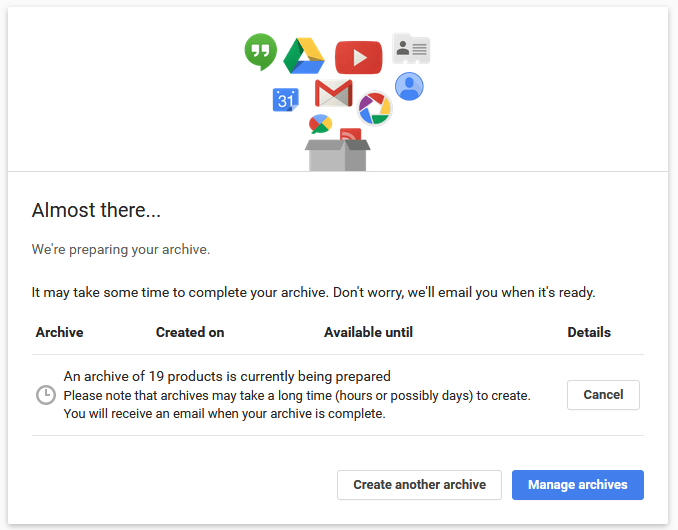
Task: Click the Available until column header
Action: pyautogui.click(x=368, y=332)
